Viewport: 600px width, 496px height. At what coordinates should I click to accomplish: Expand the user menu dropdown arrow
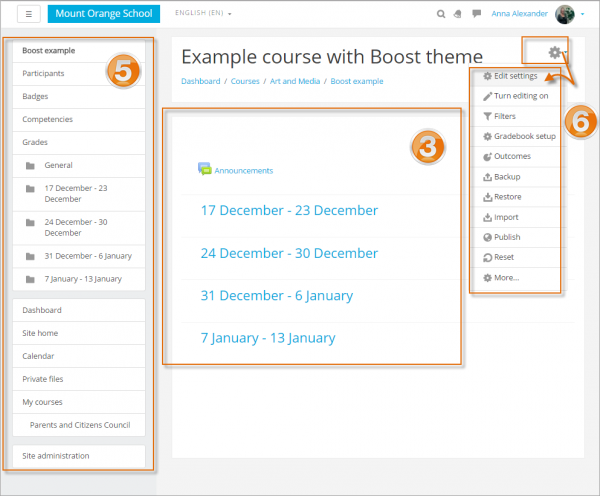[x=583, y=15]
